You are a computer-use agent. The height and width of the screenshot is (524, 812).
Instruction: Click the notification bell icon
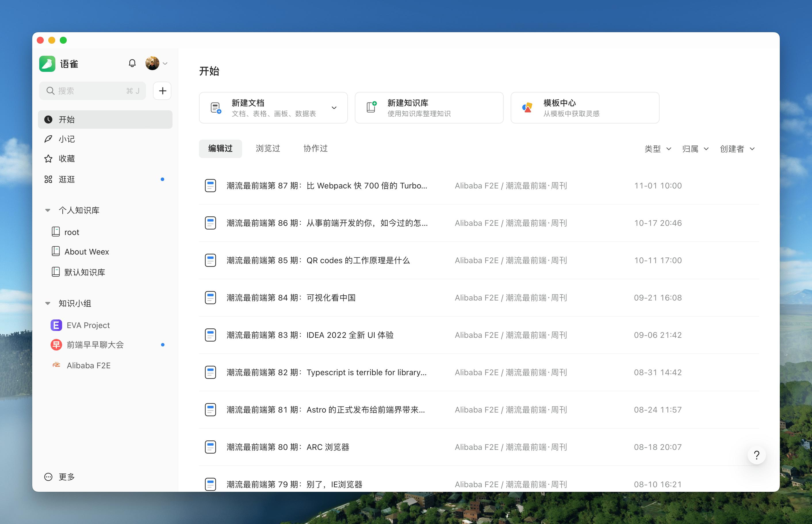[133, 63]
